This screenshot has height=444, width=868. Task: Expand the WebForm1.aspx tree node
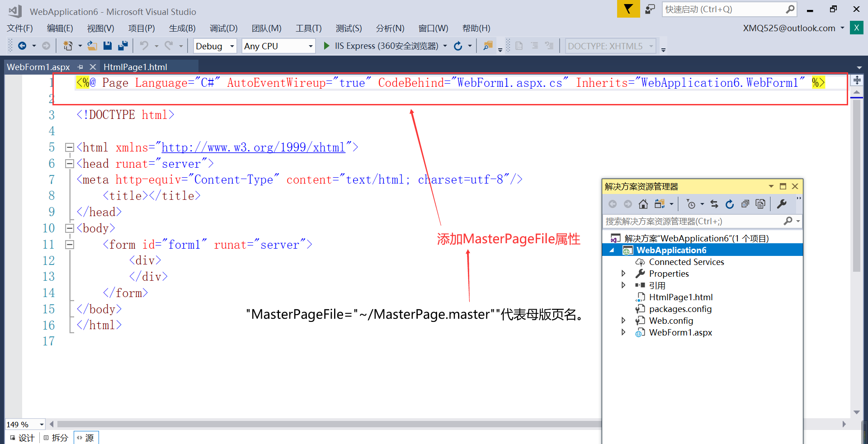click(624, 332)
